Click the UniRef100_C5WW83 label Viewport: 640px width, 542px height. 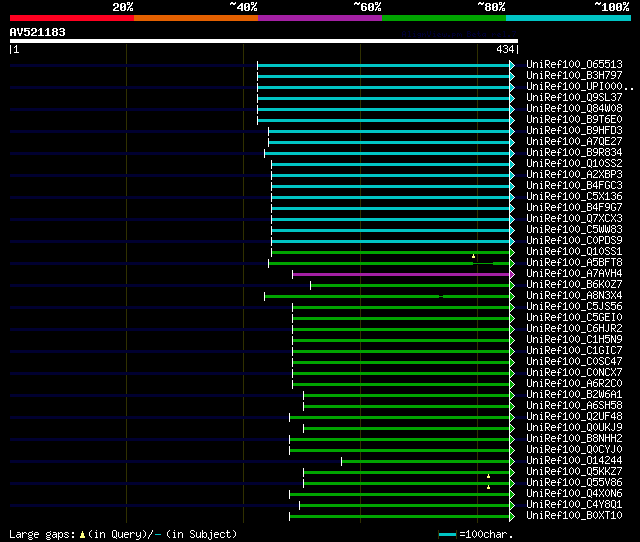click(x=574, y=230)
